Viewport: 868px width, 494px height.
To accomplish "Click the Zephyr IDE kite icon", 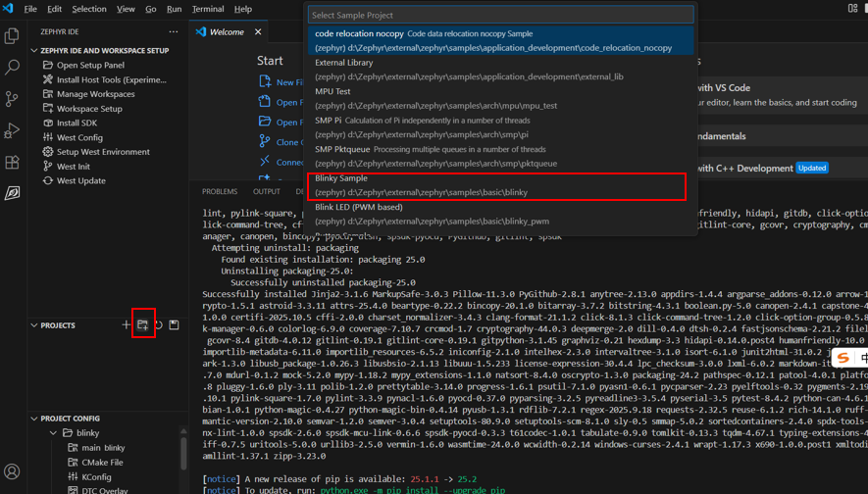I will (x=12, y=193).
